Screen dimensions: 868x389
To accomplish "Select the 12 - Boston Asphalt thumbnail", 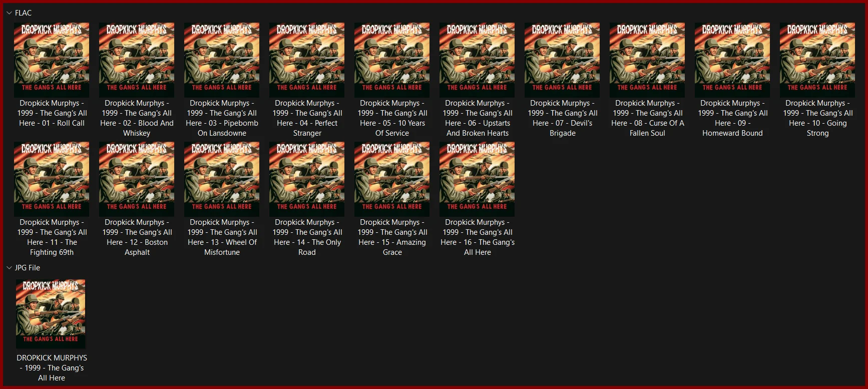I will pyautogui.click(x=137, y=179).
